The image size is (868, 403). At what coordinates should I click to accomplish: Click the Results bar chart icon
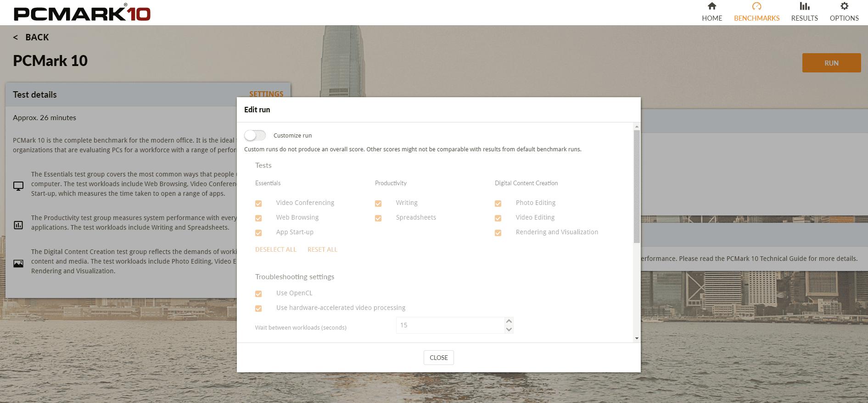(x=804, y=6)
